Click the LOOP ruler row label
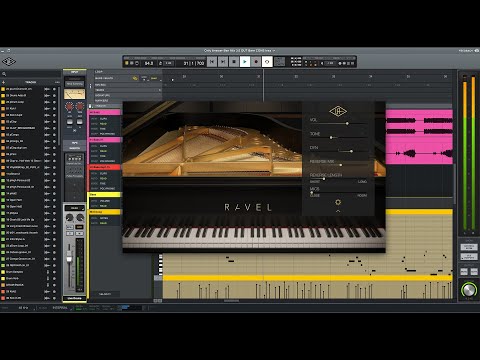 coord(99,72)
